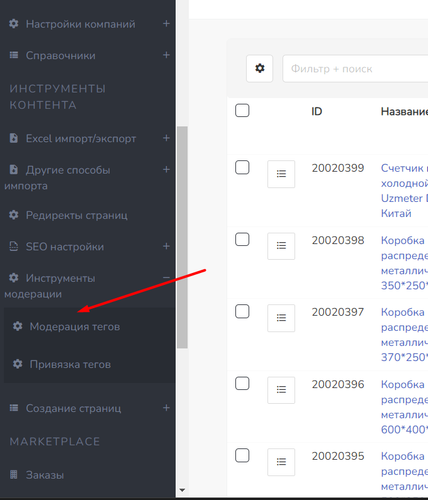Open list menu icon for product 20020397

coord(281,318)
